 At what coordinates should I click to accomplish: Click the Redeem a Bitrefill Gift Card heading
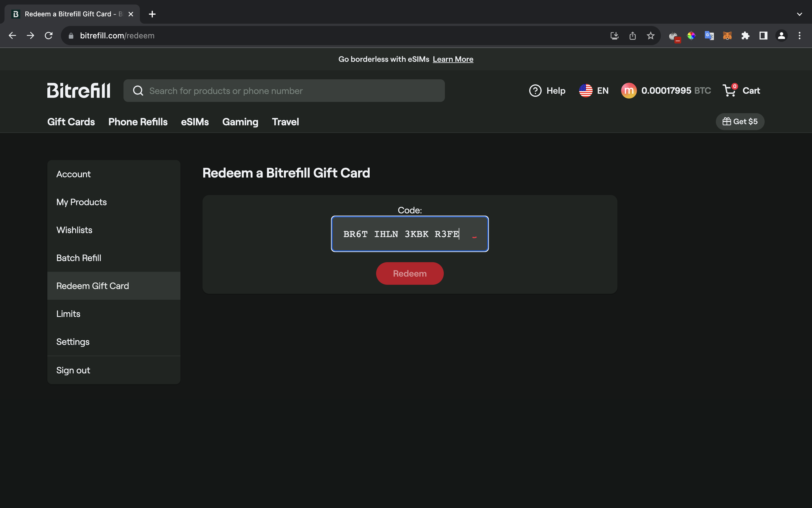[x=286, y=173]
